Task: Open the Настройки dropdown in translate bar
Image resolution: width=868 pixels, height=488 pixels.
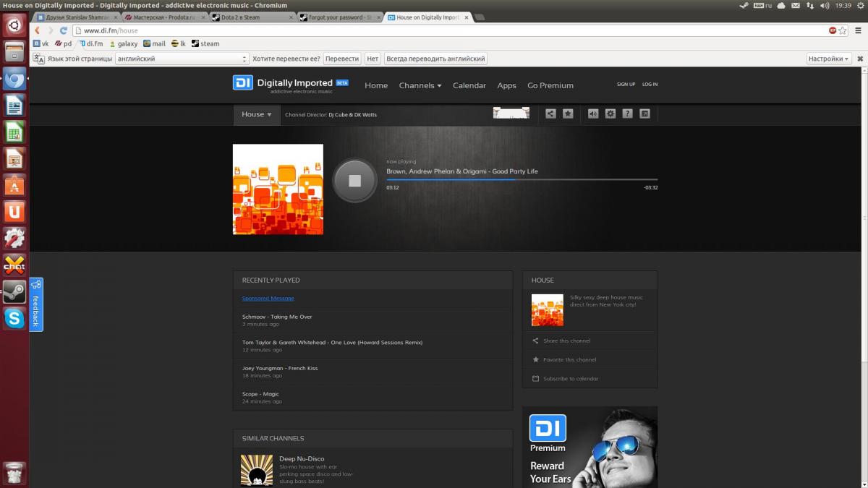Action: (828, 59)
